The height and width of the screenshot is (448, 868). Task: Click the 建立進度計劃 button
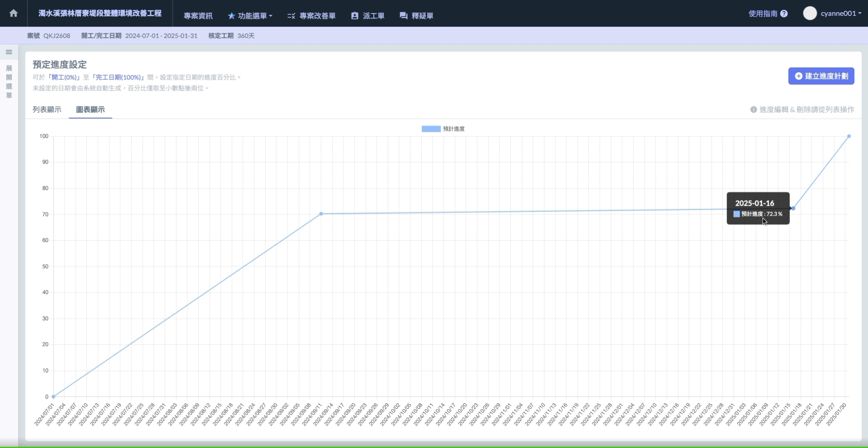(821, 76)
